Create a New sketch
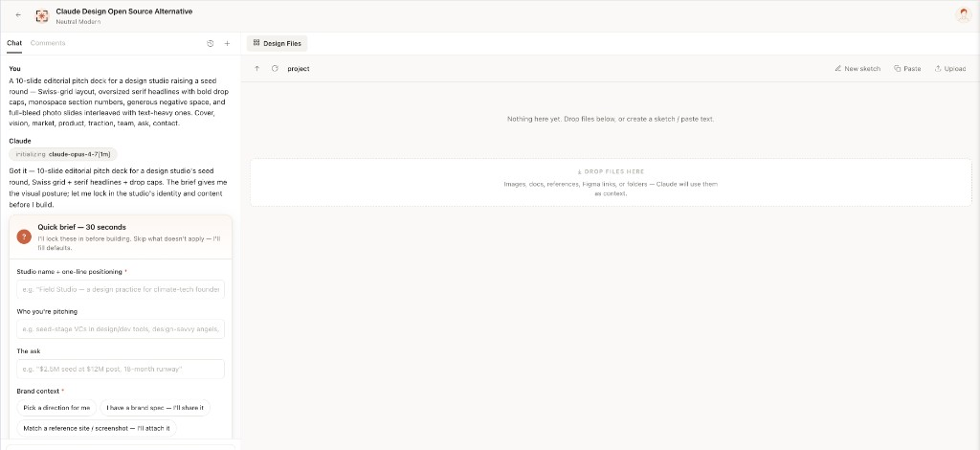This screenshot has width=980, height=450. [857, 69]
